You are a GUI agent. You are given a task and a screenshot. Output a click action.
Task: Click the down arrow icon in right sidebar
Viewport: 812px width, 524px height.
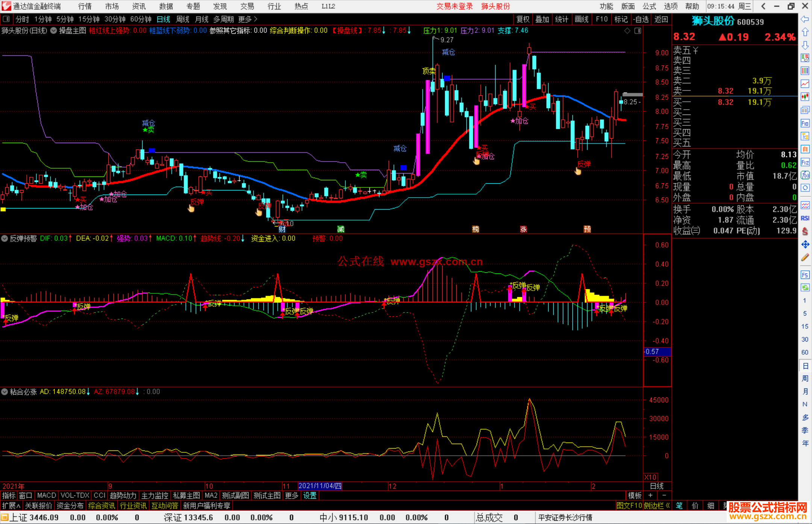pos(805,45)
